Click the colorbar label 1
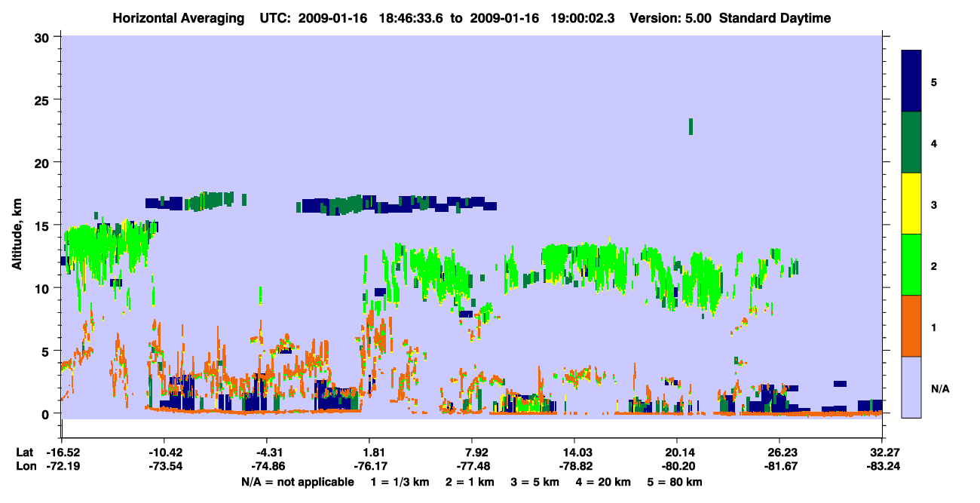Image resolution: width=980 pixels, height=503 pixels. coord(934,327)
